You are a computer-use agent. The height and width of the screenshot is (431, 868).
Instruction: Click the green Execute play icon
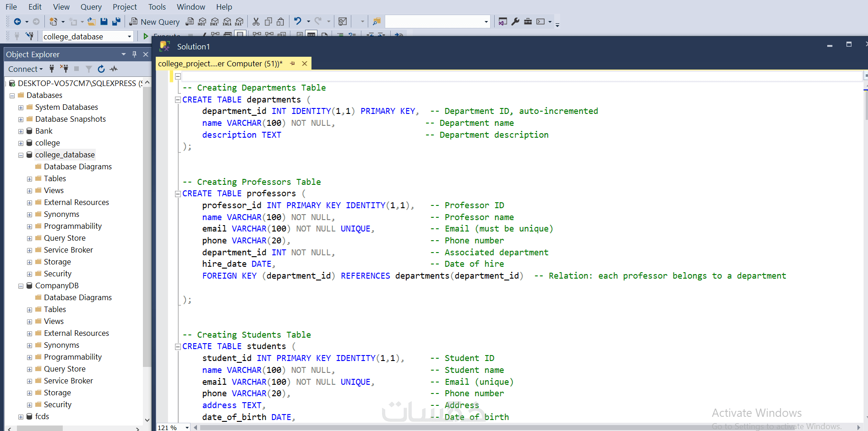click(x=146, y=36)
